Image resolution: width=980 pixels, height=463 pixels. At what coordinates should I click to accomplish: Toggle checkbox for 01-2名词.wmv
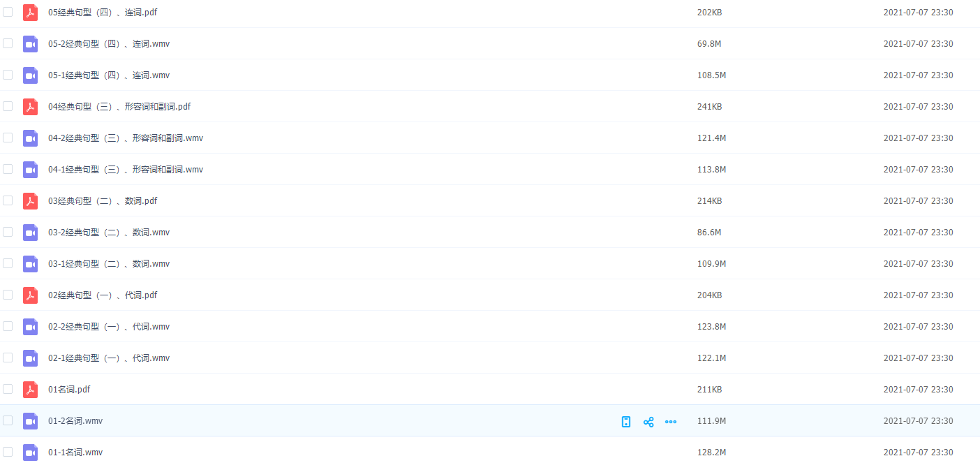coord(8,420)
